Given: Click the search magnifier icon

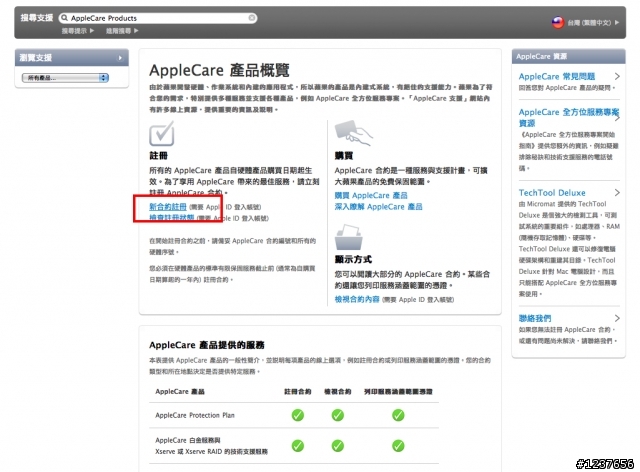Looking at the screenshot, I should pyautogui.click(x=64, y=18).
